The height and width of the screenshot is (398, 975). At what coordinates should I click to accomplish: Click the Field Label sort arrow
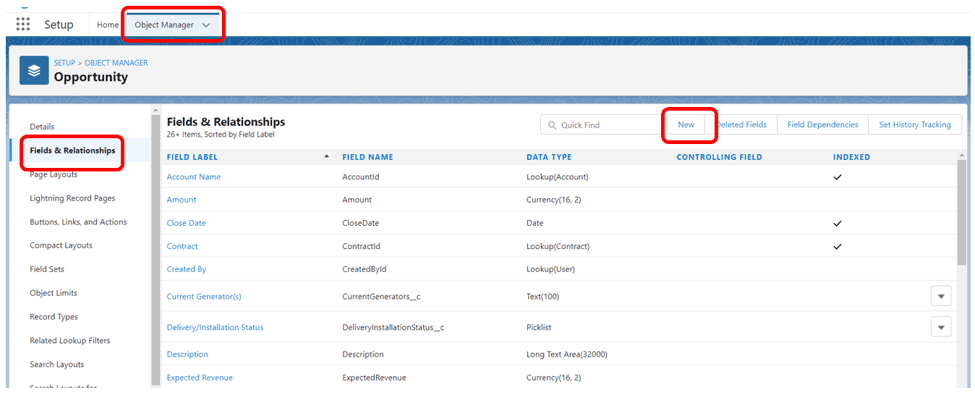tap(326, 157)
